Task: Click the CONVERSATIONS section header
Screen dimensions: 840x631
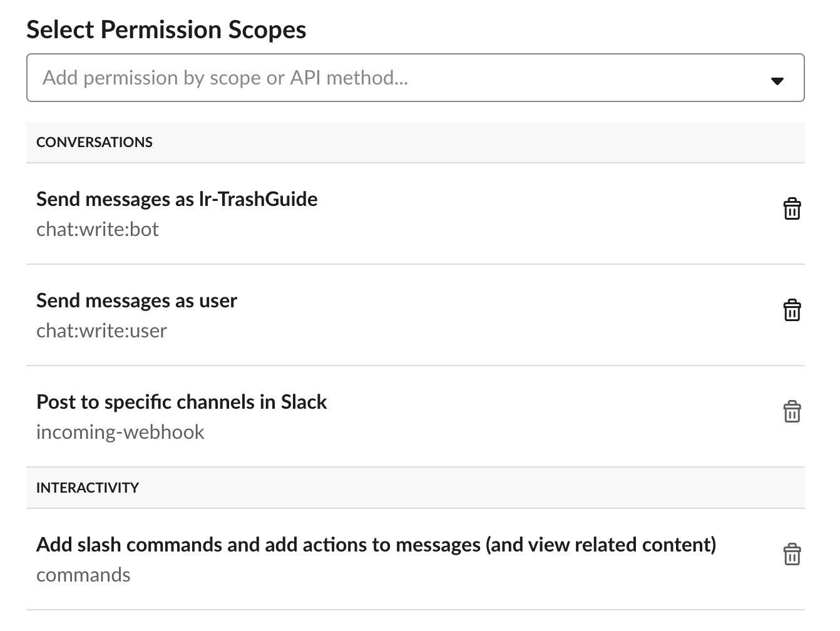Action: (95, 142)
